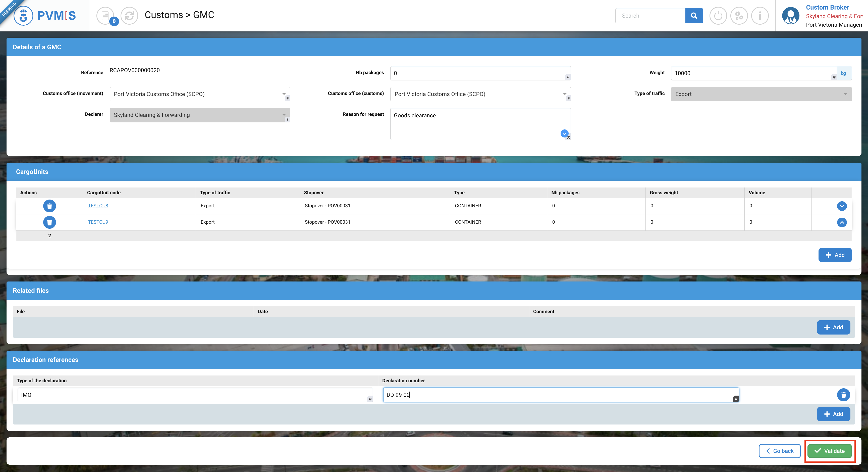868x472 pixels.
Task: Click the power logout icon
Action: pyautogui.click(x=718, y=16)
